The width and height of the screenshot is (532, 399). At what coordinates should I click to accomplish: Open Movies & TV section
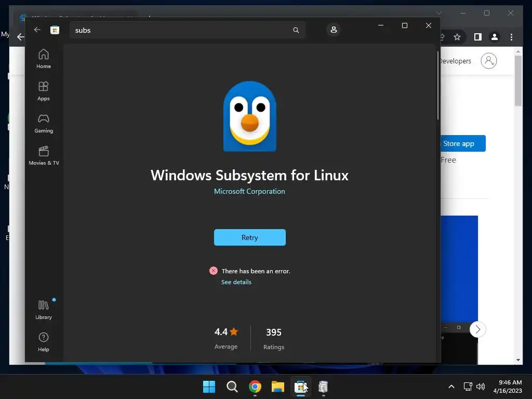coord(44,156)
